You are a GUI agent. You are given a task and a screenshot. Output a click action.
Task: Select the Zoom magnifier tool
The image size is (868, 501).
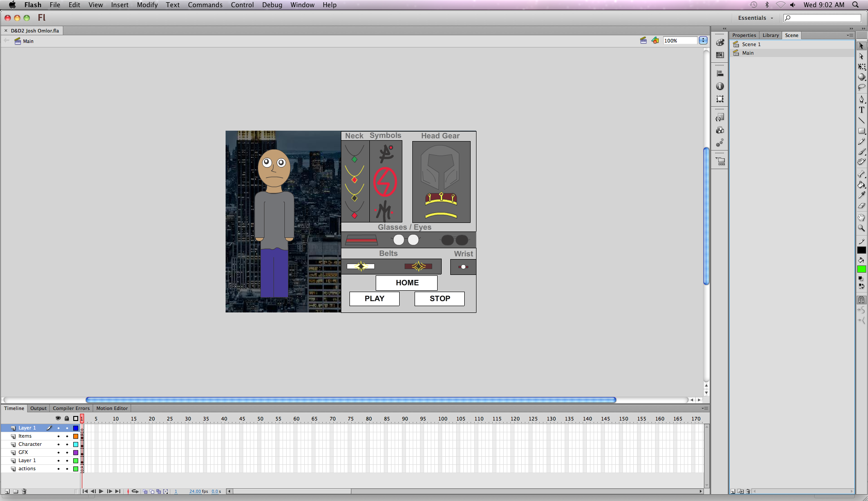coord(861,228)
